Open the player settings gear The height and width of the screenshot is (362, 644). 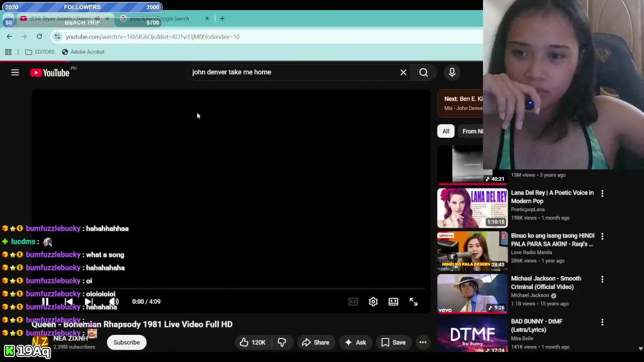(373, 302)
